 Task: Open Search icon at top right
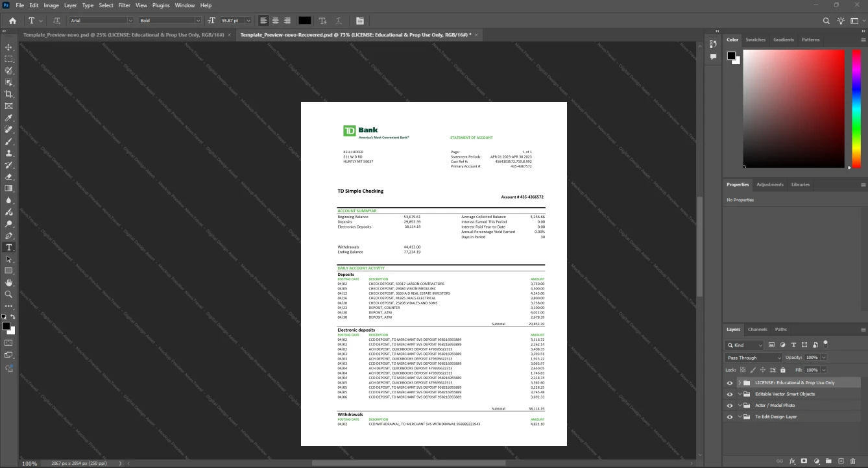click(826, 21)
